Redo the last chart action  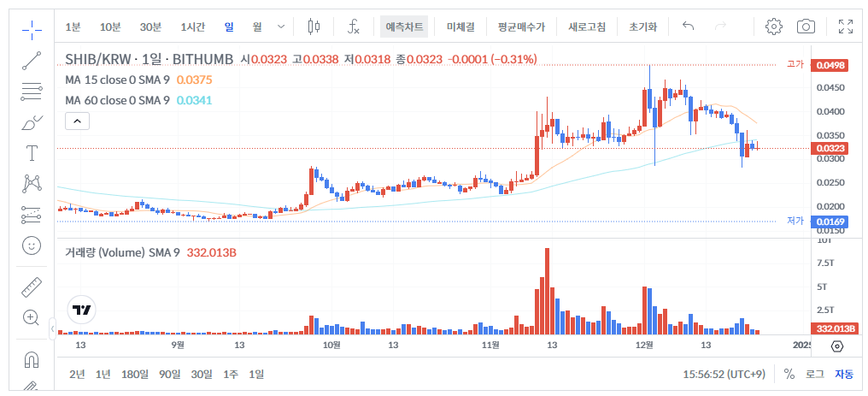721,27
